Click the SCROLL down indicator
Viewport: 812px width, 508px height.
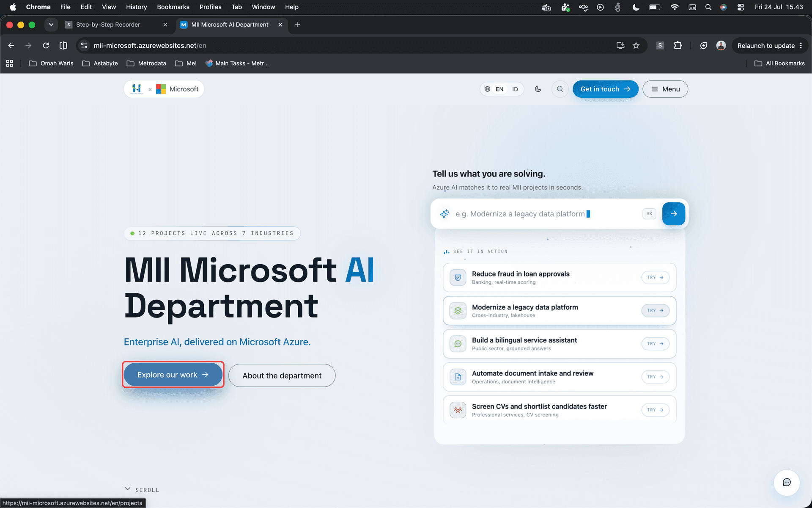point(142,489)
